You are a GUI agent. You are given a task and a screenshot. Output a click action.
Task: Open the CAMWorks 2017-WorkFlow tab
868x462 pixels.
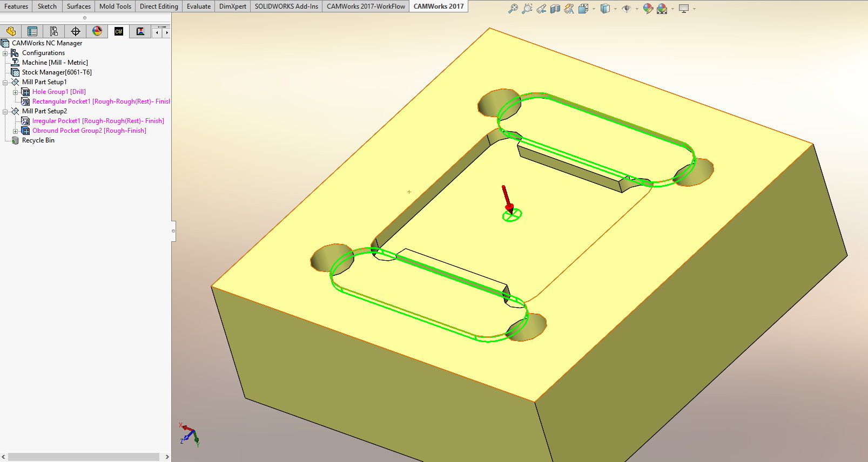(366, 6)
